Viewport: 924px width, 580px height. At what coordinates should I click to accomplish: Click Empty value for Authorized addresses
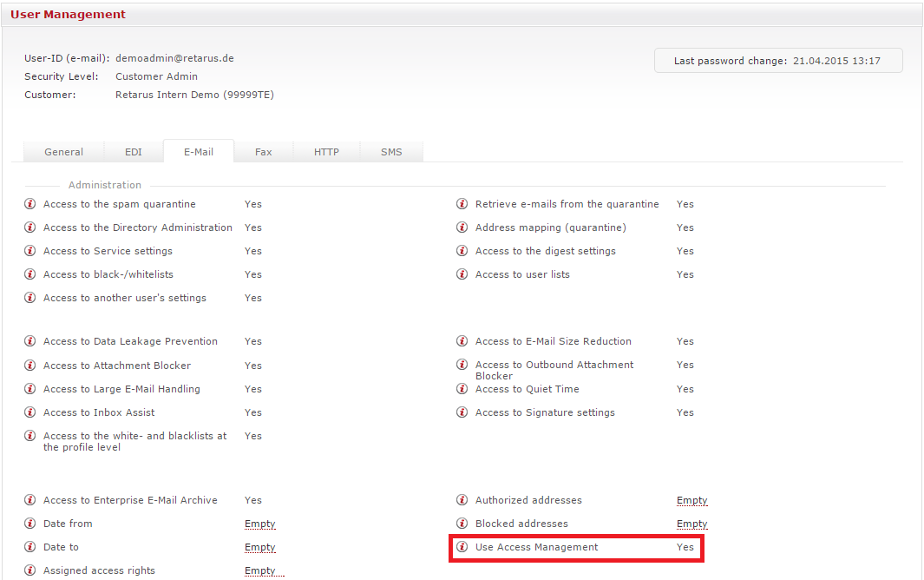tap(691, 500)
